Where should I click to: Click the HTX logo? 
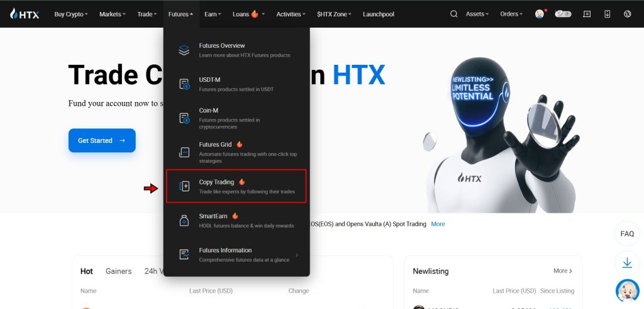[x=25, y=14]
